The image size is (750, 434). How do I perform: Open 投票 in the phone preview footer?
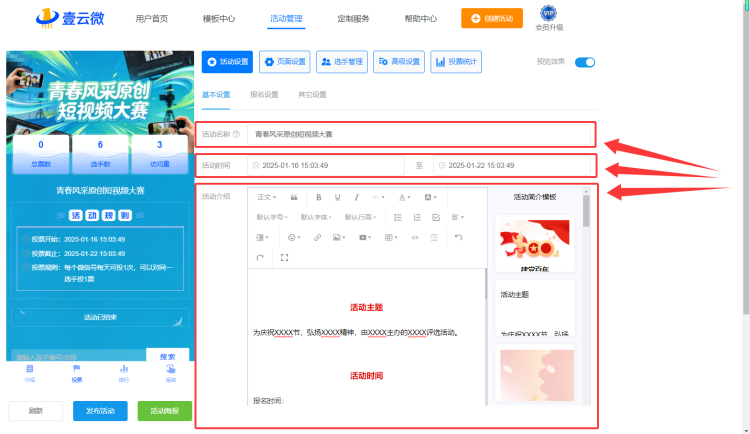(77, 373)
